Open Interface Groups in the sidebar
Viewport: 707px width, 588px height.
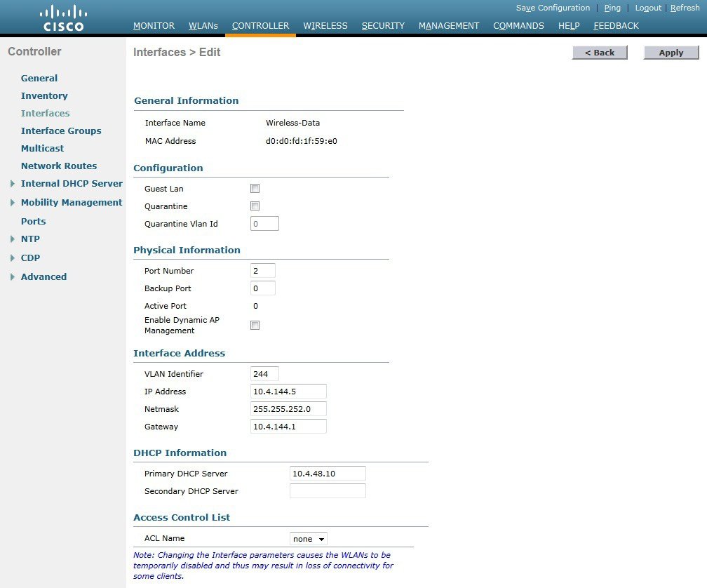point(61,131)
